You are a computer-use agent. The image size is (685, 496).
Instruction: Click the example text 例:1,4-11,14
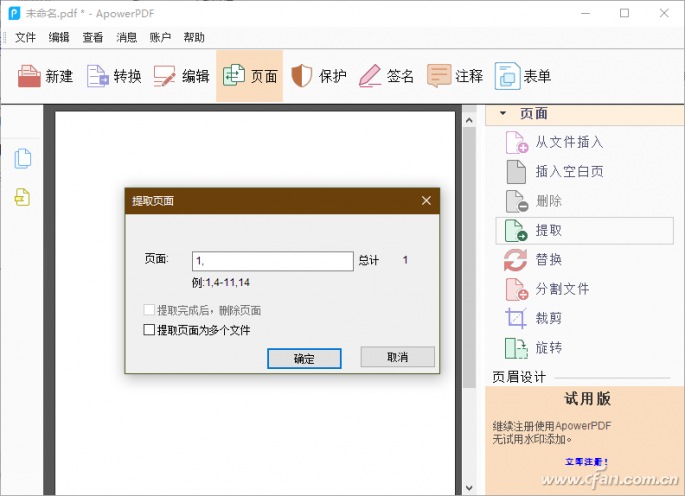click(x=221, y=282)
